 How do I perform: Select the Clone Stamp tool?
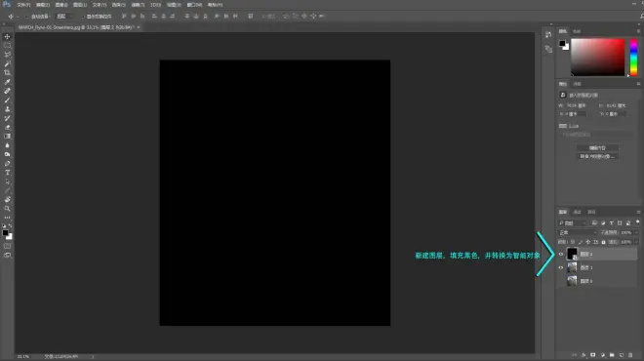pos(8,109)
